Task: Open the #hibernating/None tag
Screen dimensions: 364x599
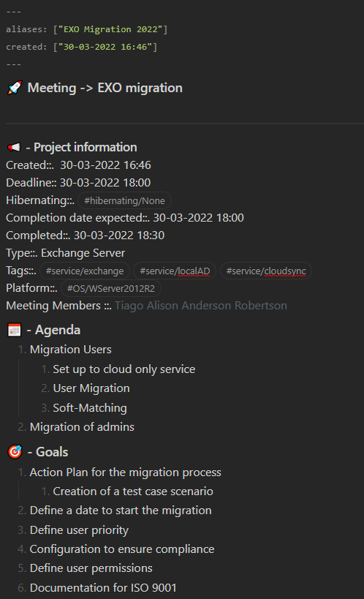Action: (x=124, y=200)
